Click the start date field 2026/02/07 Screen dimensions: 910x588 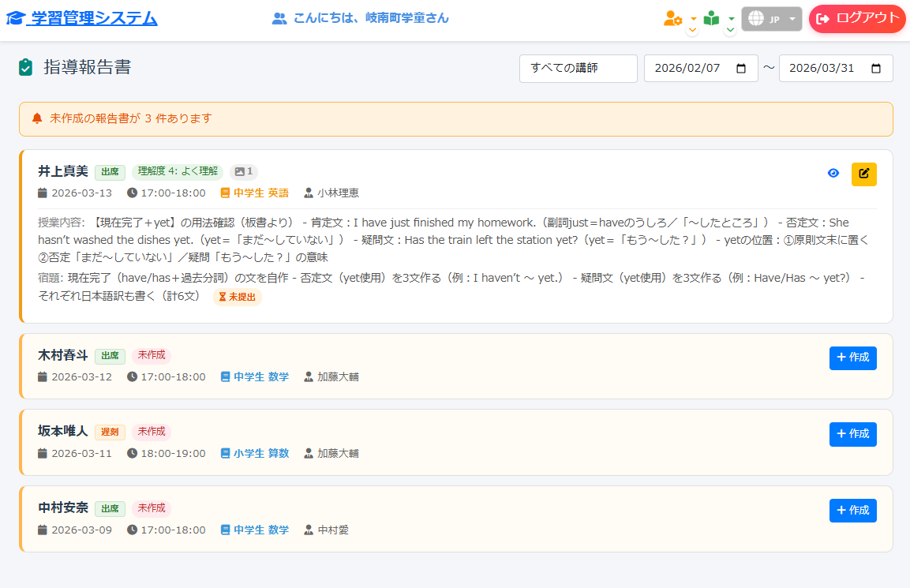[701, 69]
